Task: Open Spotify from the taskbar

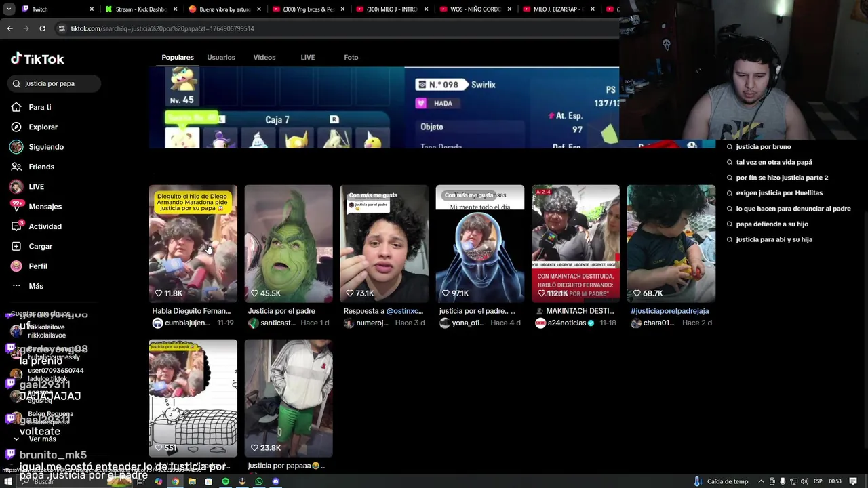Action: tap(226, 481)
